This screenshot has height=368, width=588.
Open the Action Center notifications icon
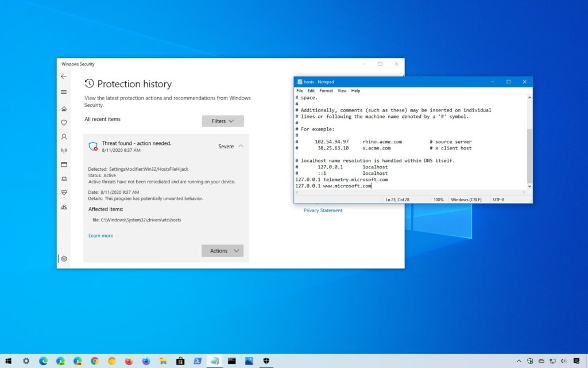coord(577,361)
